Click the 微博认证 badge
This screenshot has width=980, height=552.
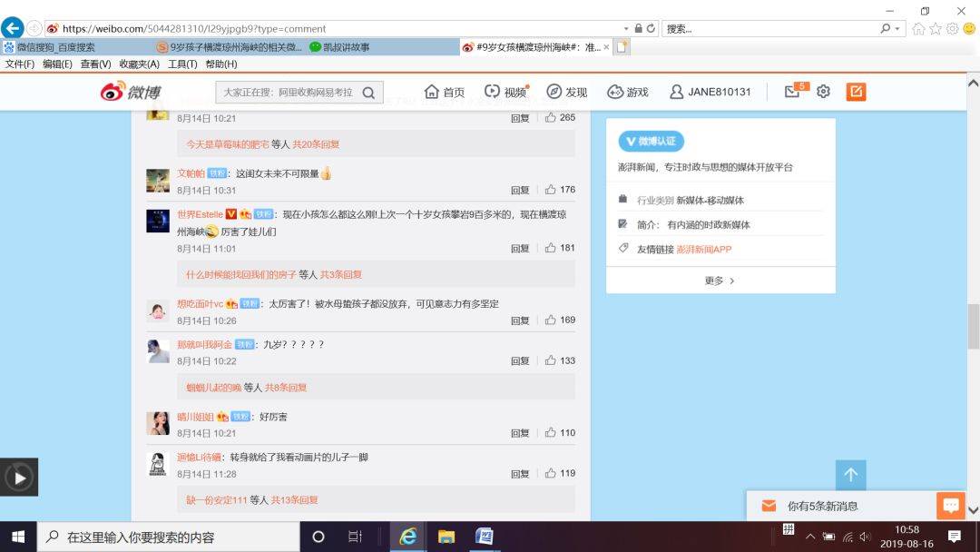click(x=652, y=142)
